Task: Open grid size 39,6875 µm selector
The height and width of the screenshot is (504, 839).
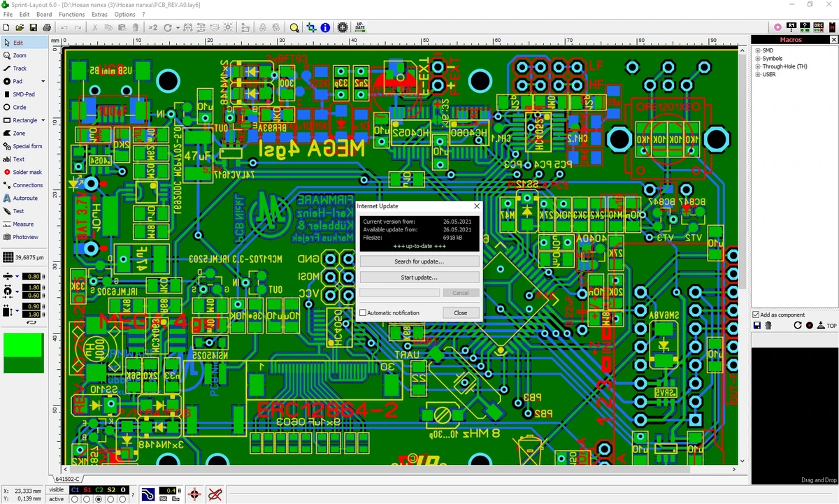Action: pyautogui.click(x=24, y=257)
